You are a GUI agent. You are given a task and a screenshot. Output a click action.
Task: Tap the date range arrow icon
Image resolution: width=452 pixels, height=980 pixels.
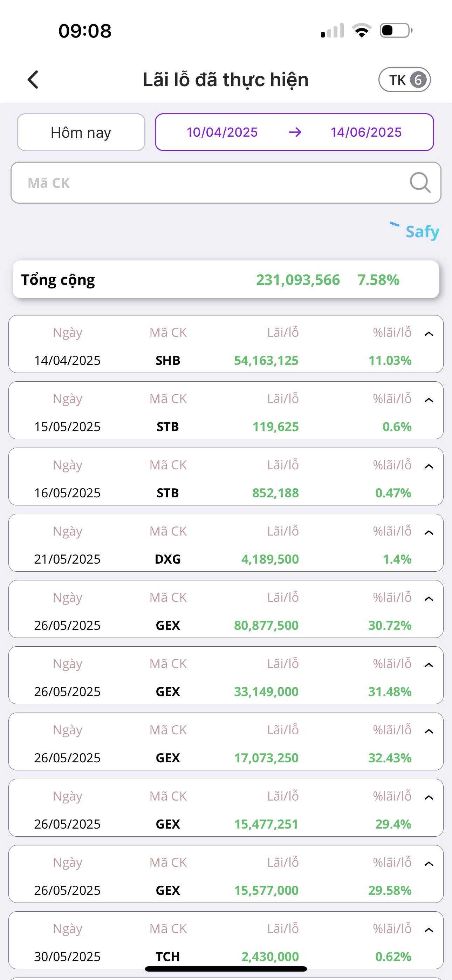coord(295,132)
